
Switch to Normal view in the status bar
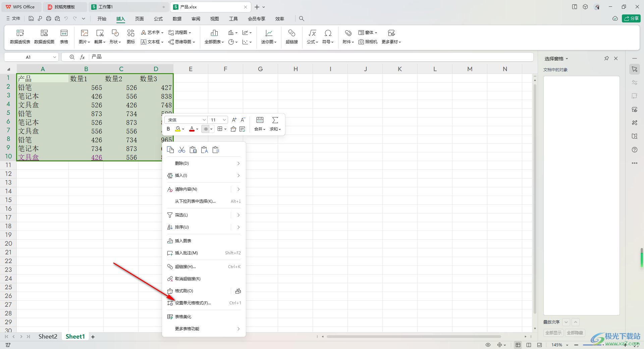518,345
